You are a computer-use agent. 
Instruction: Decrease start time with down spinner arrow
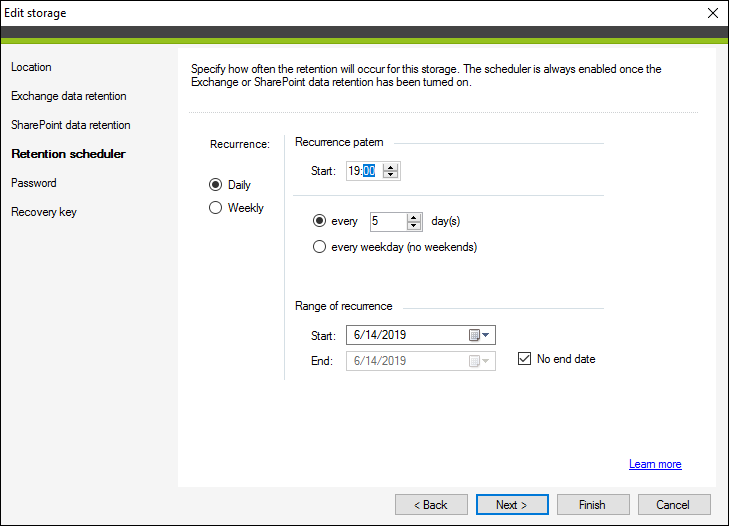click(391, 175)
